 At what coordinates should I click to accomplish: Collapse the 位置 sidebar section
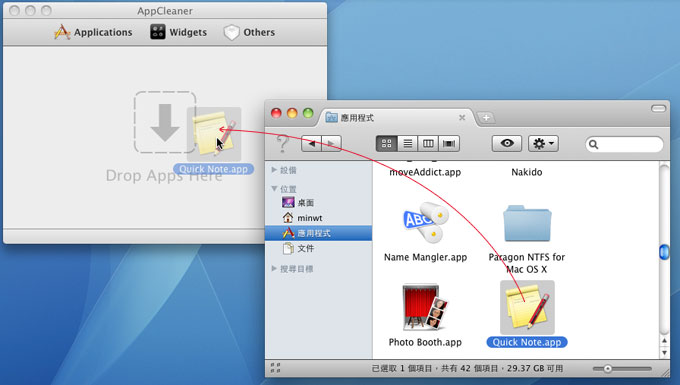pos(274,189)
